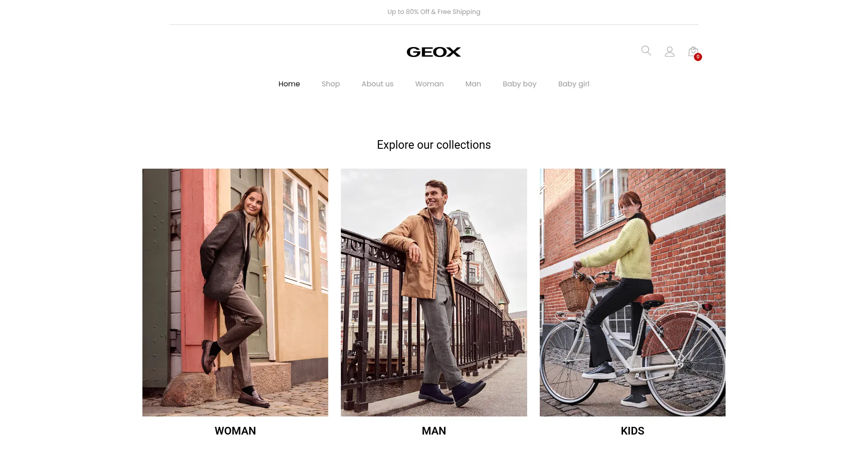Open the Man collection photo
This screenshot has width=868, height=449.
[x=434, y=293]
